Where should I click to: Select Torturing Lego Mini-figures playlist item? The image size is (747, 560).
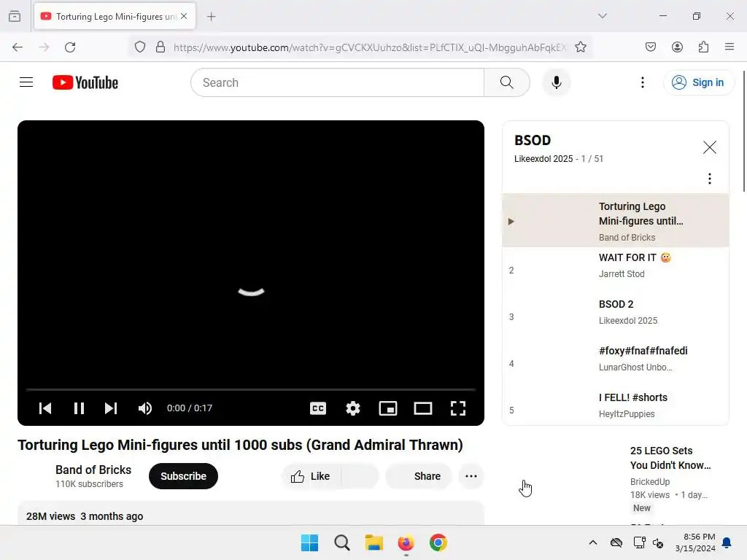[x=616, y=222]
